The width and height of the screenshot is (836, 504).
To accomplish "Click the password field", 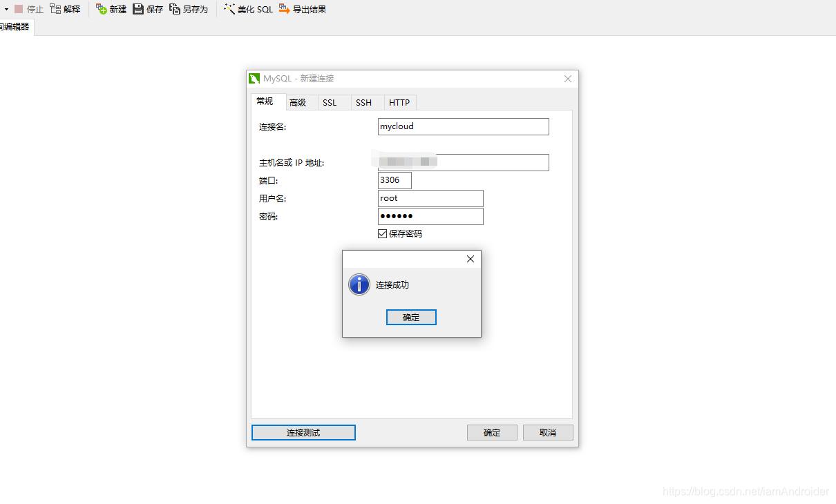I will coord(430,216).
